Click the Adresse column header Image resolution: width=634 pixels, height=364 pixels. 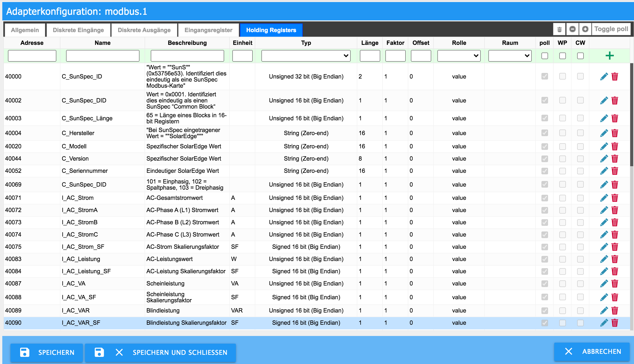(32, 43)
